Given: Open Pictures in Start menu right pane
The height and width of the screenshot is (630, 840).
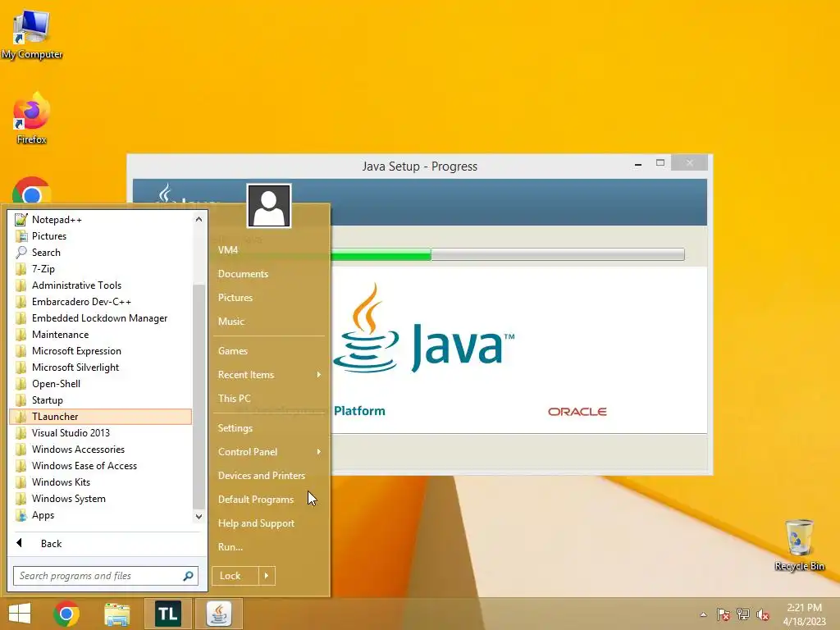Looking at the screenshot, I should [269, 298].
